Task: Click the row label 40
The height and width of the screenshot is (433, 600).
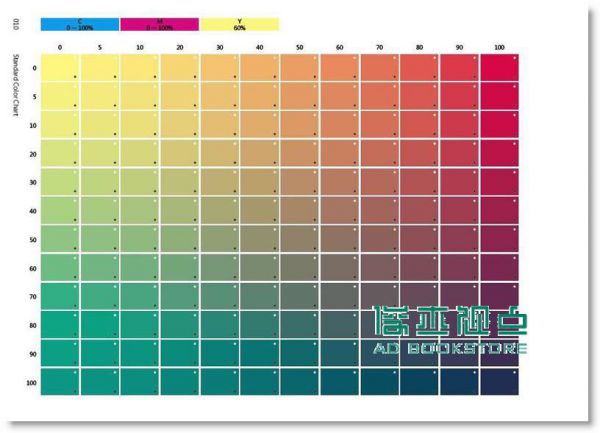Action: click(33, 211)
